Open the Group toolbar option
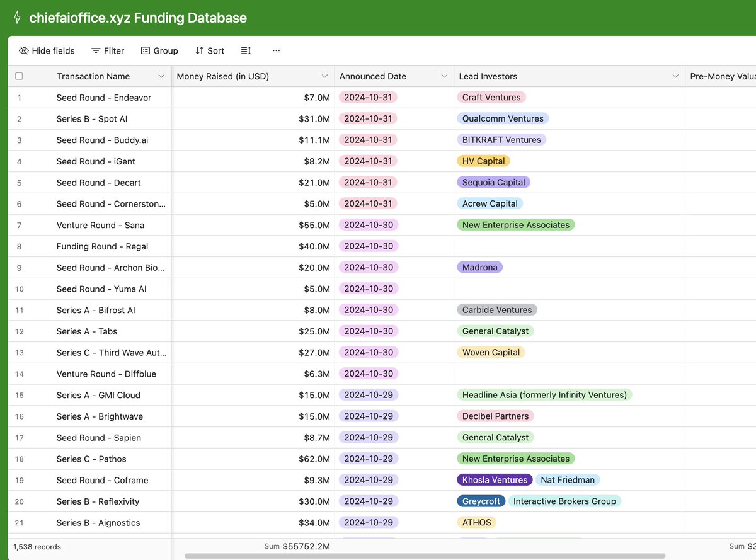 [x=159, y=50]
